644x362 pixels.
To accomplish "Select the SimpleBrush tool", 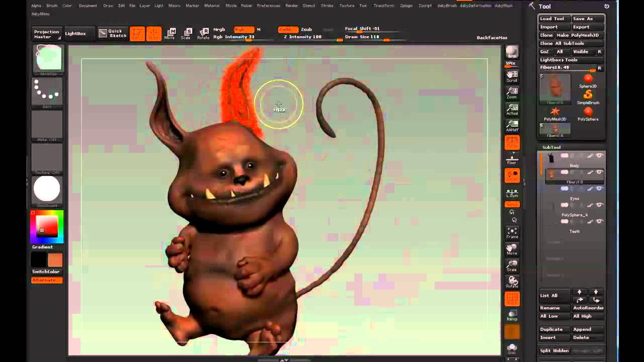I will click(588, 97).
